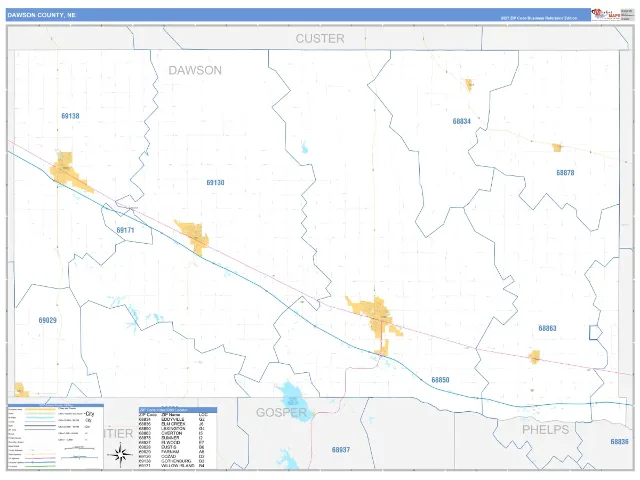The image size is (640, 480).
Task: Click the ZIP index table header bar
Action: [178, 410]
